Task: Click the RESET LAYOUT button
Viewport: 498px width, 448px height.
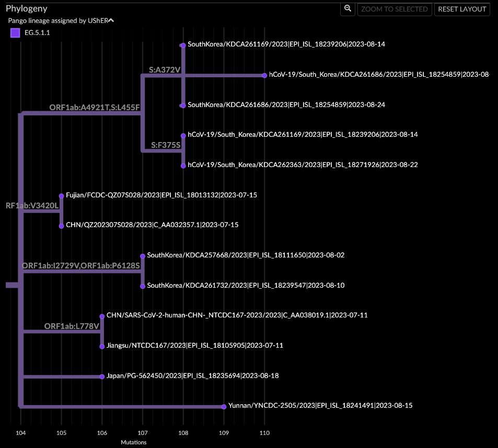Action: [x=461, y=9]
